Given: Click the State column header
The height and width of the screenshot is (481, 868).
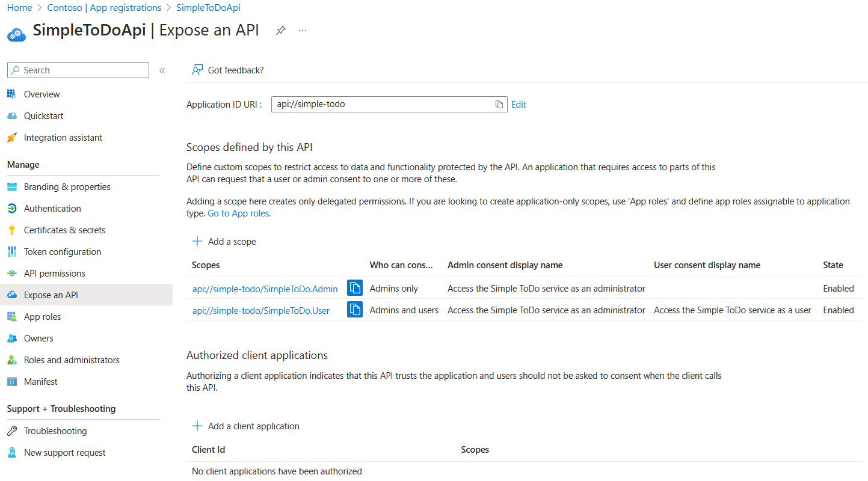Looking at the screenshot, I should 833,265.
